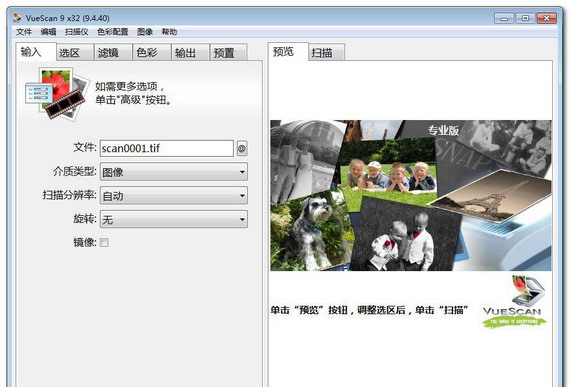Click the VueScan icon in the title bar

coord(17,17)
